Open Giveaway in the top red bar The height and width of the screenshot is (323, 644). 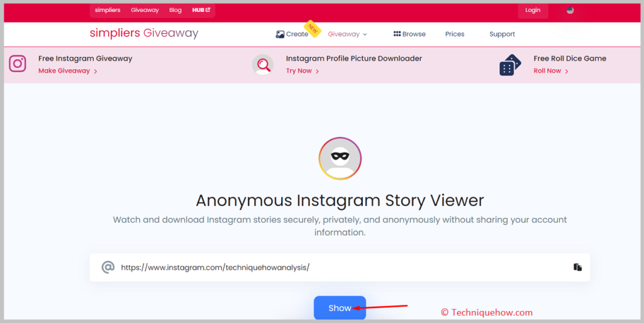coord(145,10)
